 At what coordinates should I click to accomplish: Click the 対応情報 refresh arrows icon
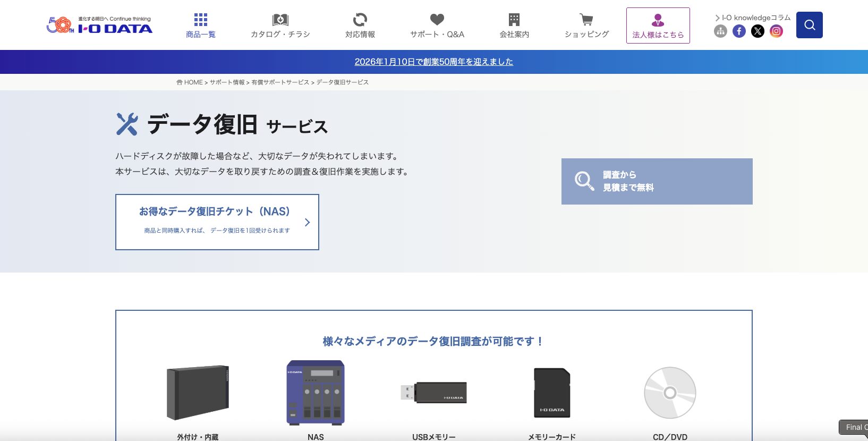tap(360, 20)
